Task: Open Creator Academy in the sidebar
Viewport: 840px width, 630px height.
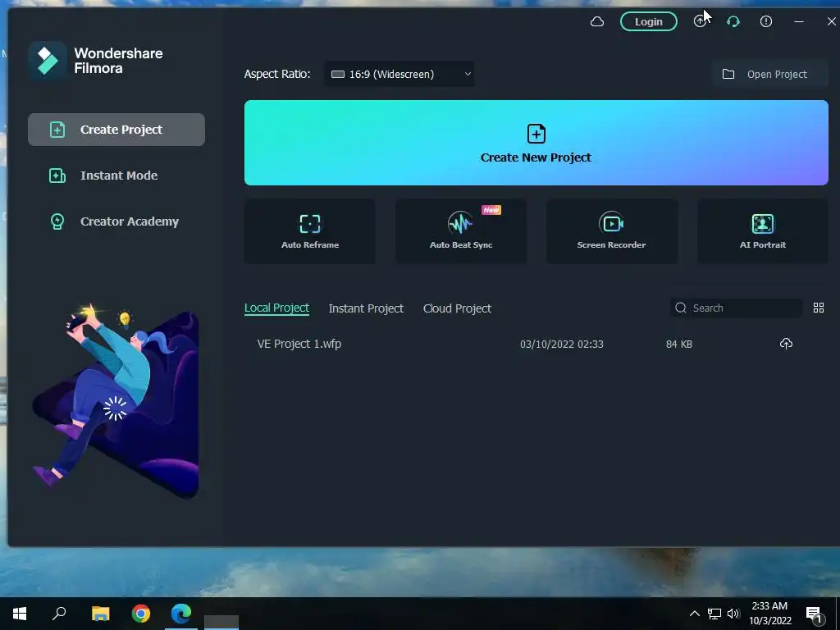Action: coord(116,221)
